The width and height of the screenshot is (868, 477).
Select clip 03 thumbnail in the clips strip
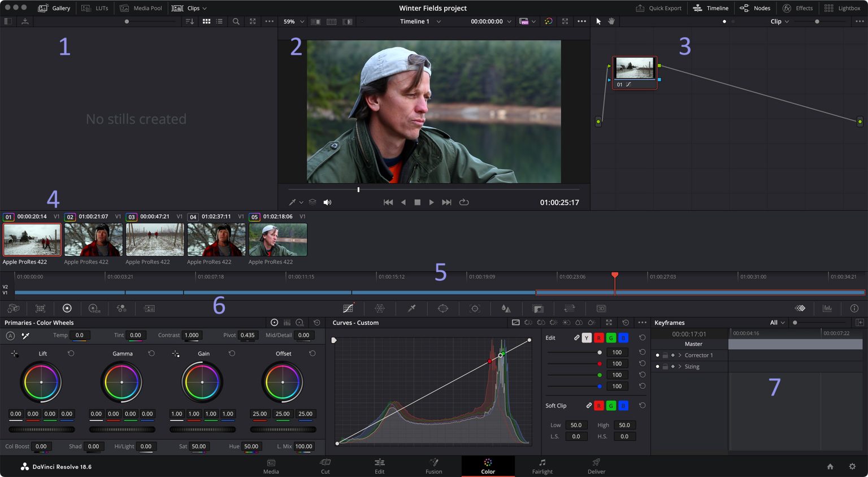pos(154,239)
